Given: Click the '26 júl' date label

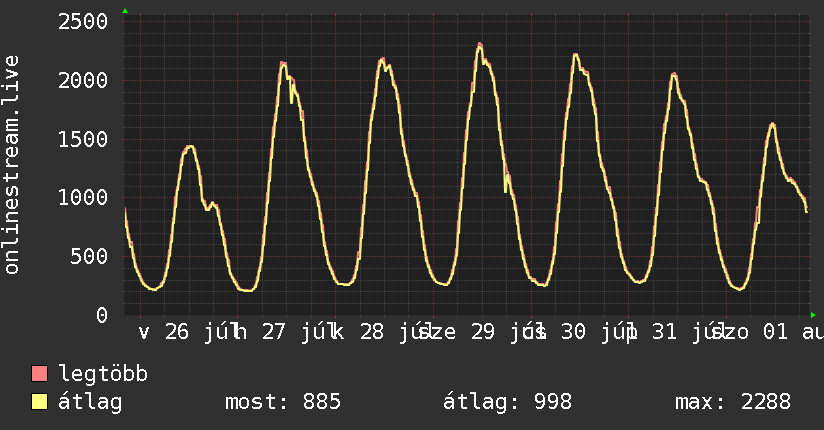Looking at the screenshot, I should coord(201,332).
